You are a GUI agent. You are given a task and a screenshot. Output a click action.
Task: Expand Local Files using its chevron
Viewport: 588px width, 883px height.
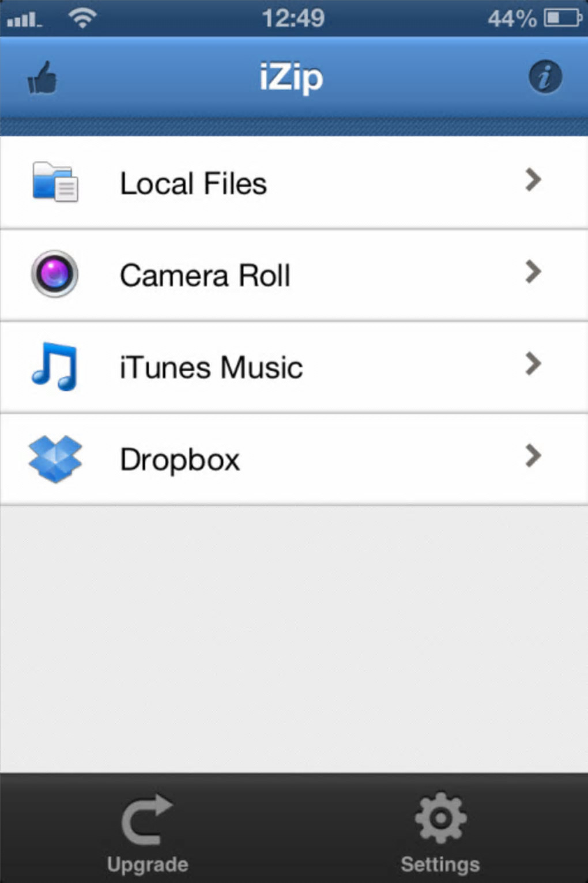(x=533, y=180)
